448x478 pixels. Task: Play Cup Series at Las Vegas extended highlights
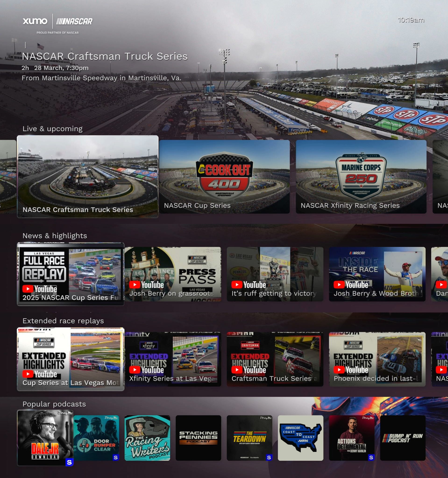(71, 359)
